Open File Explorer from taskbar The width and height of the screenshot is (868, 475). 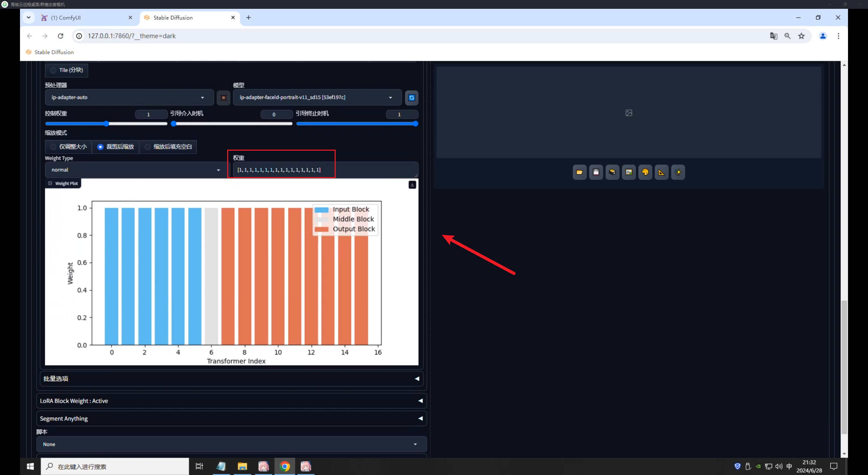point(242,467)
